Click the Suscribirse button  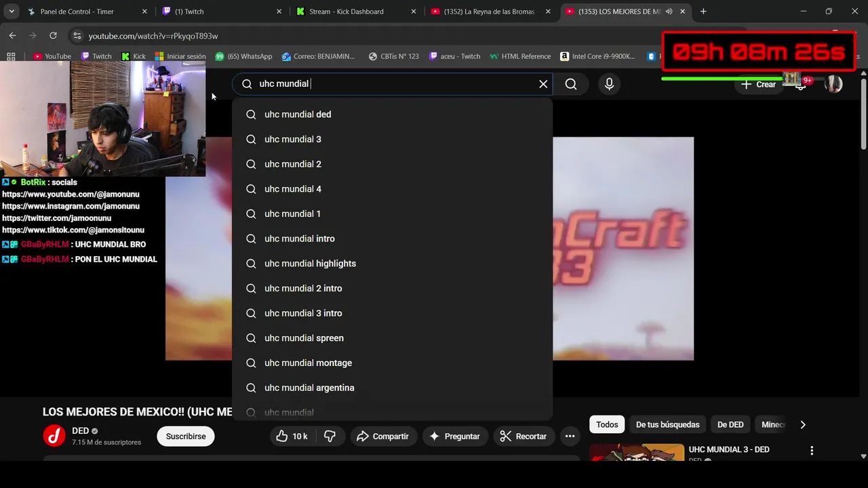tap(186, 436)
